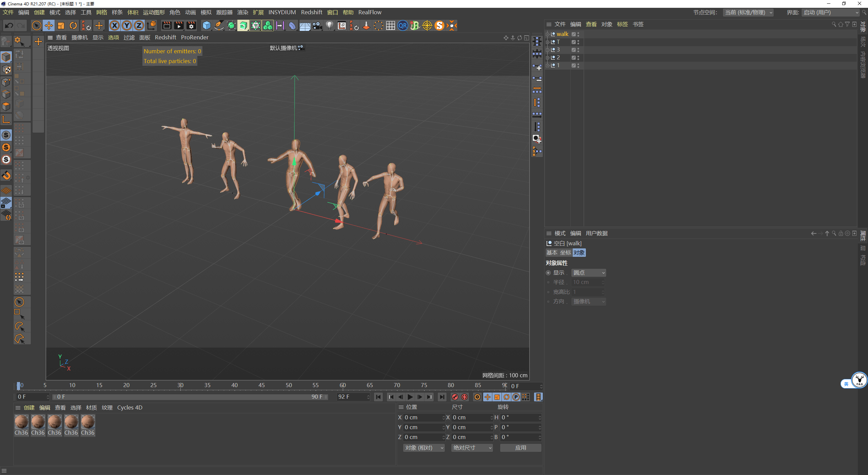Select the Camera object icon
Image resolution: width=868 pixels, height=475 pixels.
tap(317, 25)
